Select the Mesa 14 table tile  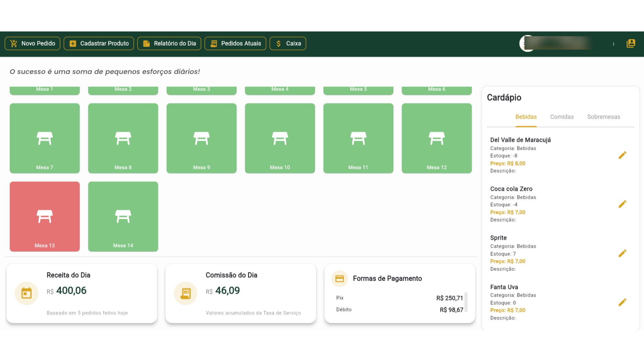click(123, 217)
